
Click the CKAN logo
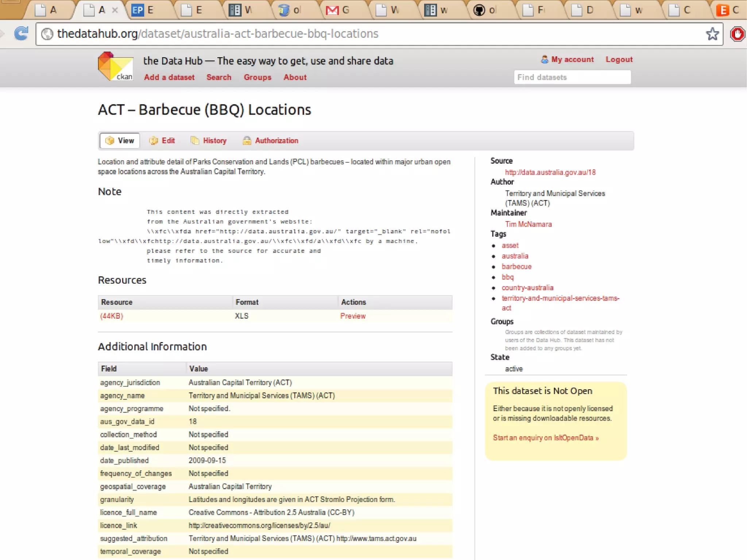(115, 66)
